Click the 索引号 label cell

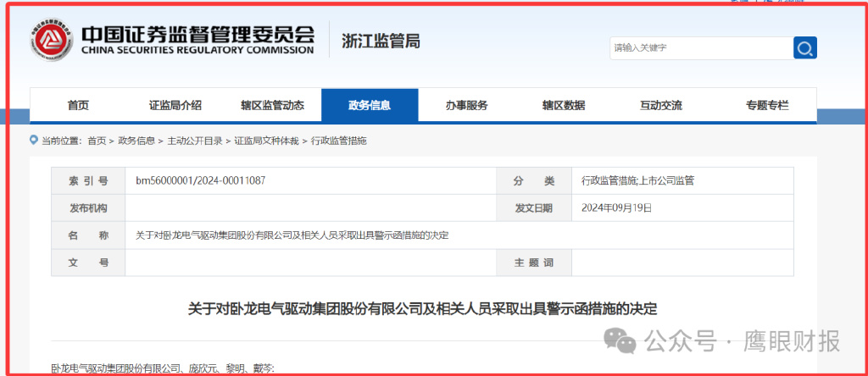click(88, 181)
